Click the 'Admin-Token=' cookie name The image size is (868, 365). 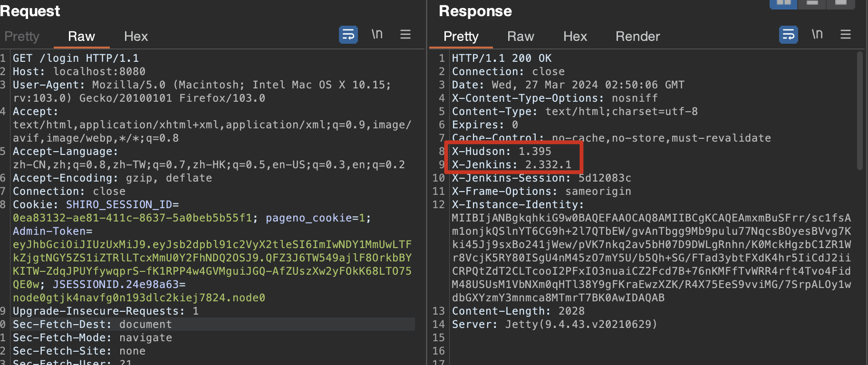coord(52,231)
